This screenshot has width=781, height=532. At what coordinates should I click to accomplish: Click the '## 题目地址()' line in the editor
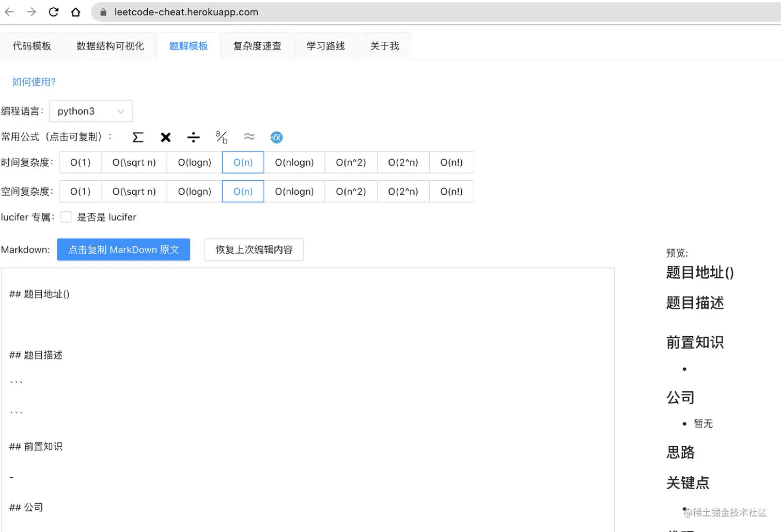click(x=39, y=294)
